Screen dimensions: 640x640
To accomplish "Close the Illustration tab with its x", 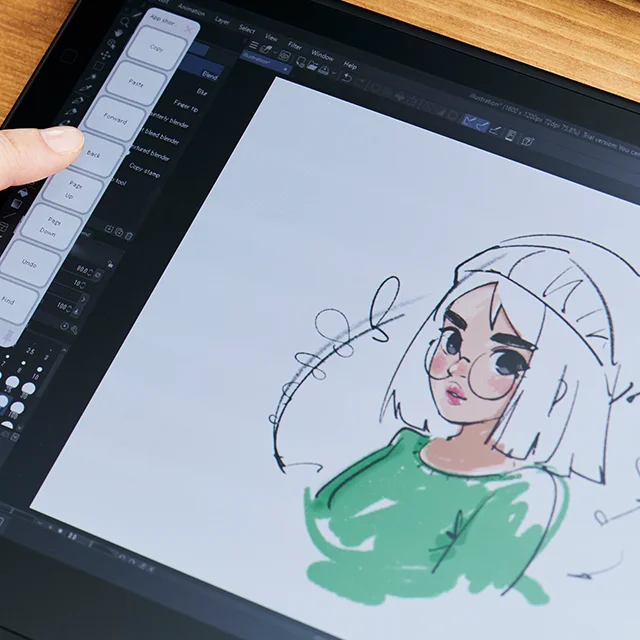I will tap(285, 70).
